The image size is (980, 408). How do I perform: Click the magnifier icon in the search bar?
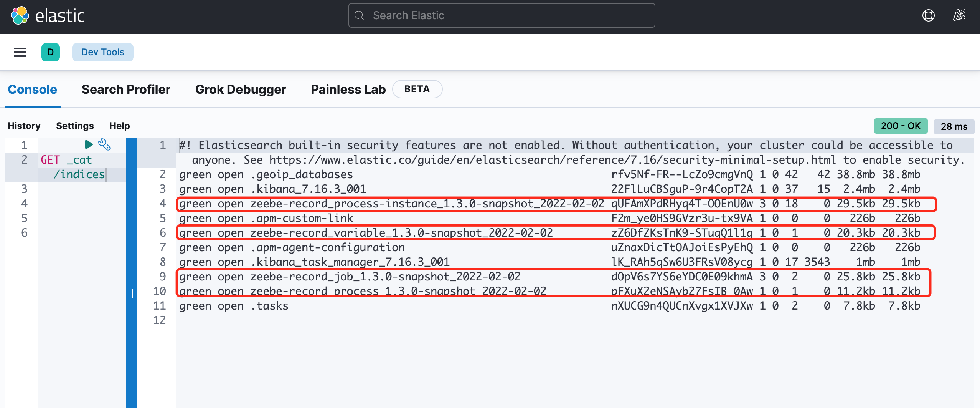359,15
